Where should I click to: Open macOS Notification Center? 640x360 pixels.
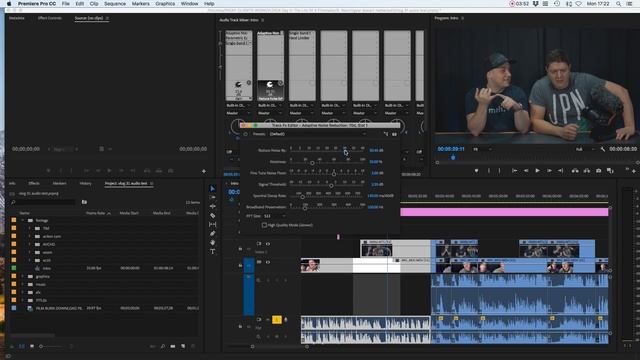[630, 4]
